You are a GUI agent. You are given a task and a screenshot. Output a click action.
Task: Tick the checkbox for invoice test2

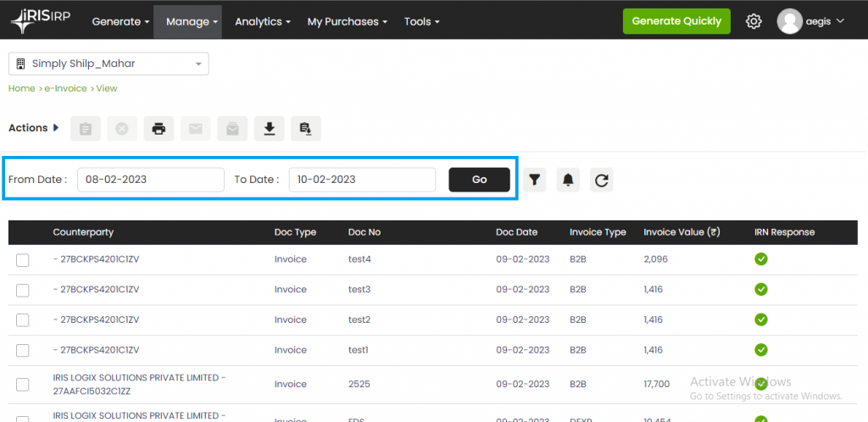tap(23, 319)
